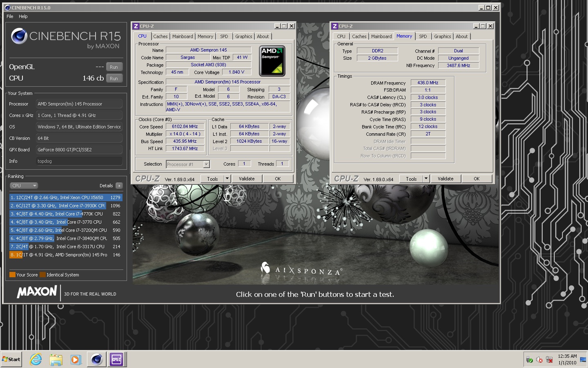Click OK in left CPU-Z window
Viewport: 588px width, 368px height.
(x=278, y=179)
